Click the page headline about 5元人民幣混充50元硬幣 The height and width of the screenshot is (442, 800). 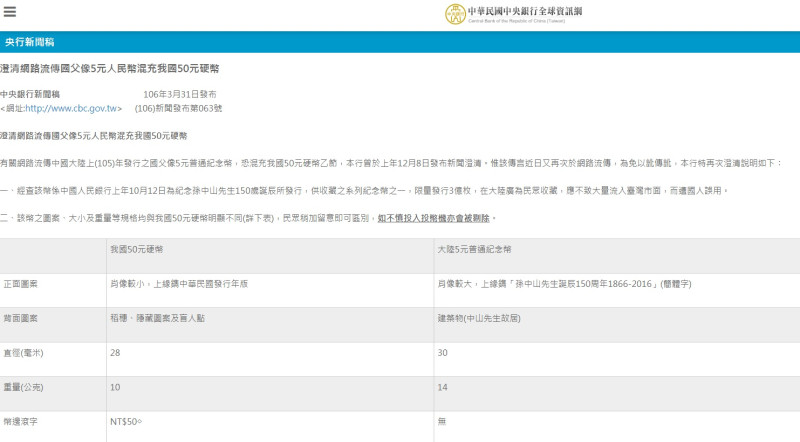(110, 68)
